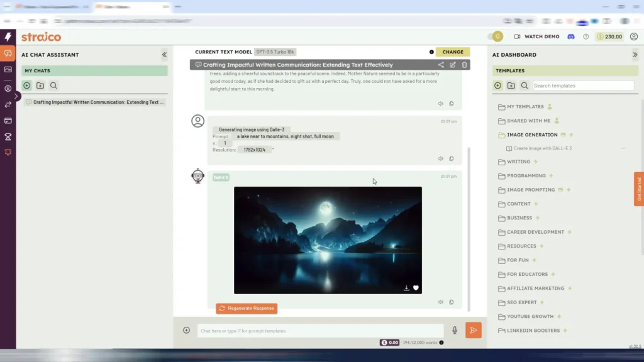Select Create Image with DALL-E 3 template
644x362 pixels.
[542, 148]
